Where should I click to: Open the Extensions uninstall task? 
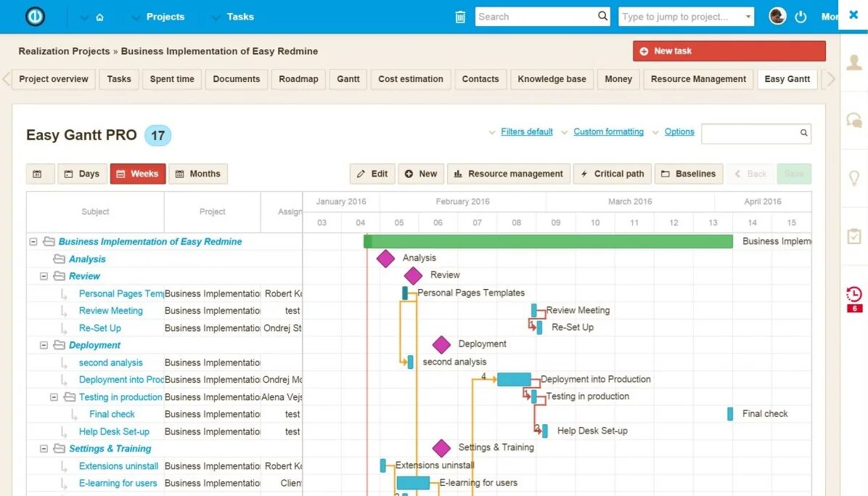[118, 466]
